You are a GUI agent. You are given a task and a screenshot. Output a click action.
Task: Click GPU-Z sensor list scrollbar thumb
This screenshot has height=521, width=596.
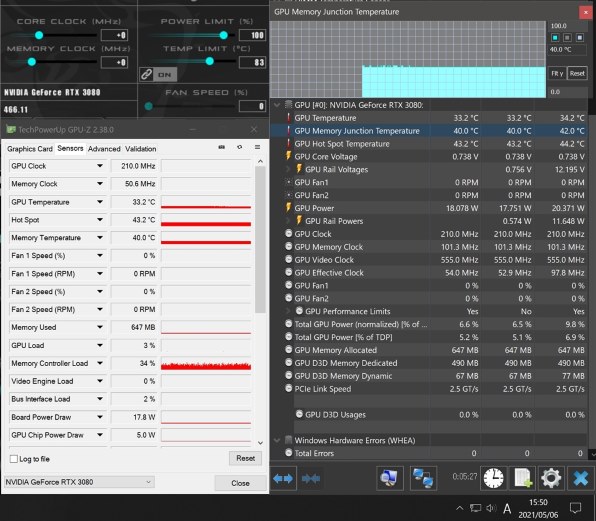[260, 240]
